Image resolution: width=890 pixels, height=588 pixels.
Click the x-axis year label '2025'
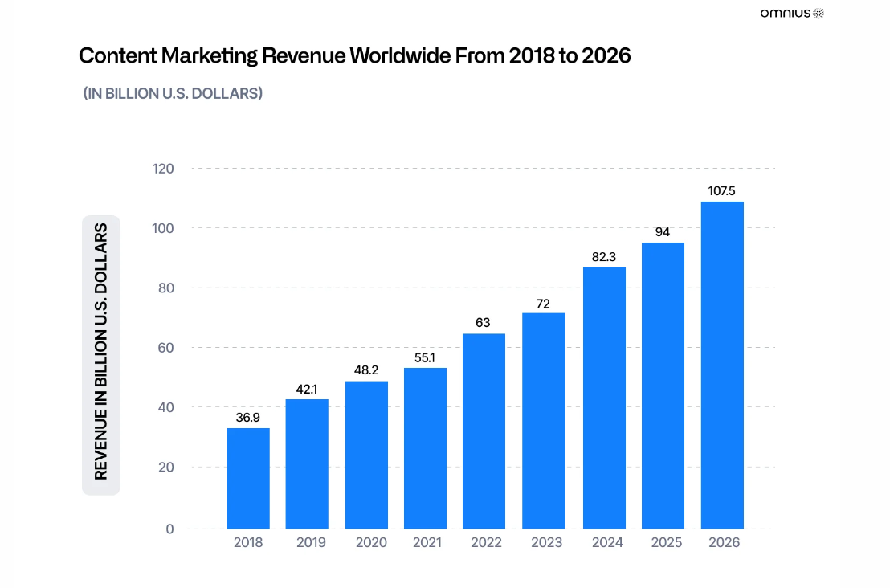tap(667, 542)
